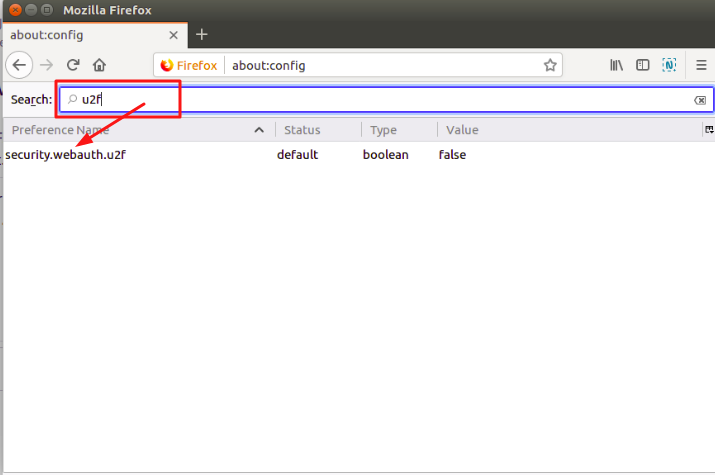Screen dimensions: 715x475
Task: Click the forward navigation arrow
Action: click(47, 65)
